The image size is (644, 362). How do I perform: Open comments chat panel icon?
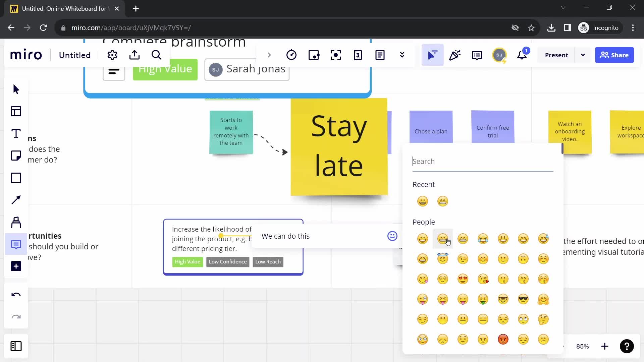point(477,55)
